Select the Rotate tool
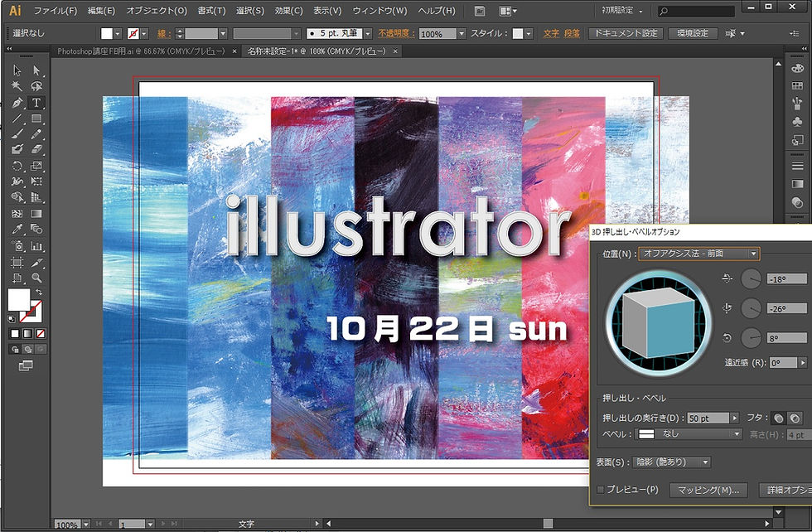 [x=17, y=166]
